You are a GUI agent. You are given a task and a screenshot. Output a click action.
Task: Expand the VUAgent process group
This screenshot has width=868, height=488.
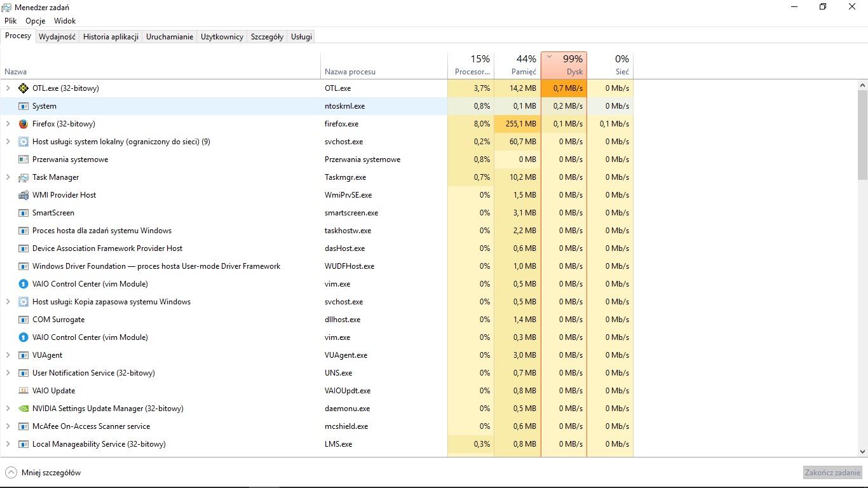coord(8,355)
